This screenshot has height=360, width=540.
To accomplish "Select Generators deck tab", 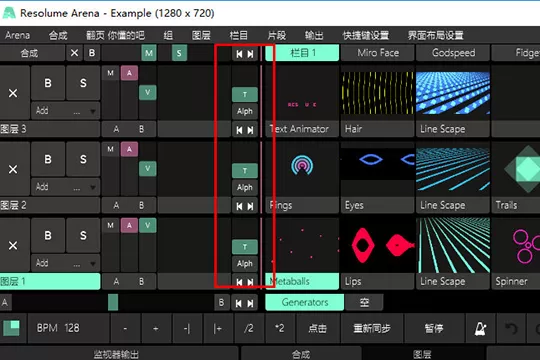I will coord(304,302).
